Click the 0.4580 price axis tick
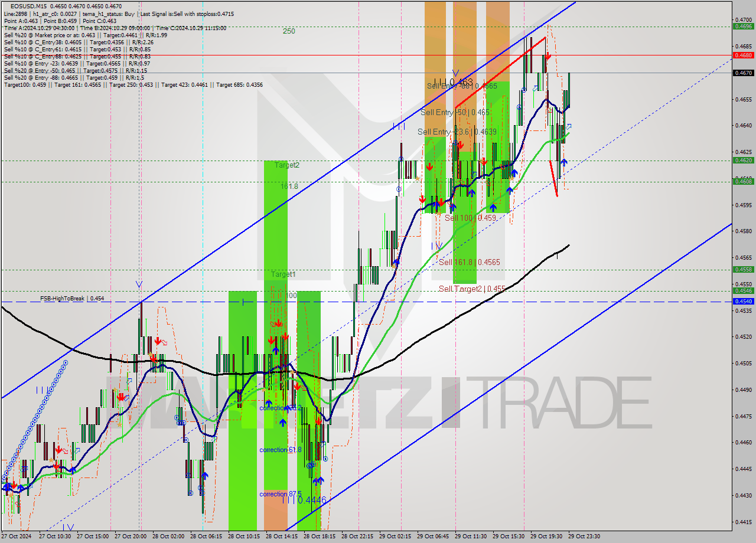The height and width of the screenshot is (543, 756). point(743,231)
